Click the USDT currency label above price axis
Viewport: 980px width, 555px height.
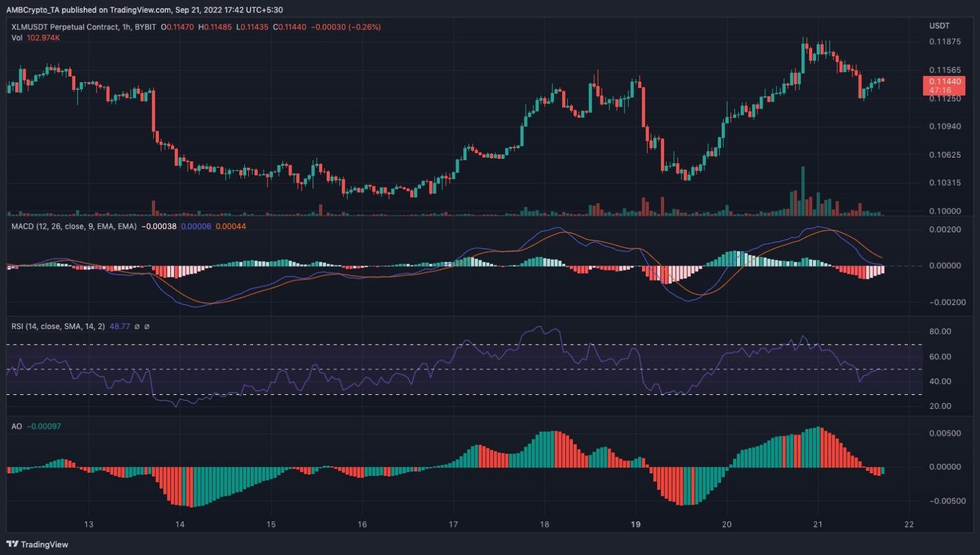pyautogui.click(x=939, y=26)
